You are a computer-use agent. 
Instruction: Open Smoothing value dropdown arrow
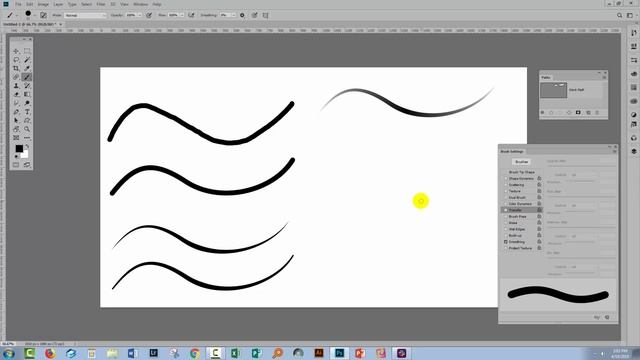tap(233, 15)
